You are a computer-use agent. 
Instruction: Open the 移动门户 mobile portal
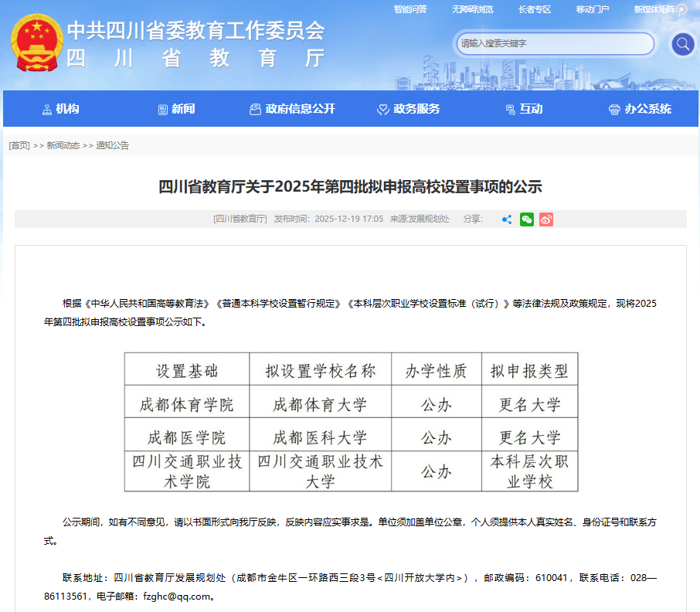pyautogui.click(x=593, y=9)
